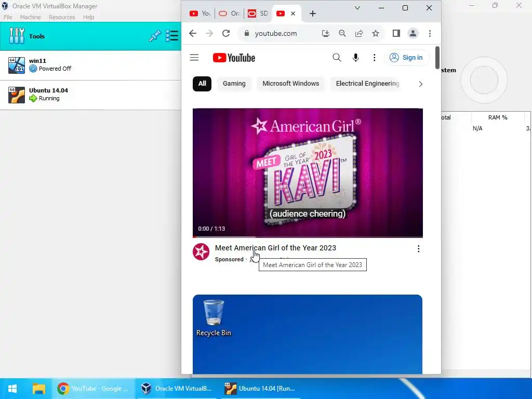Open the Chrome three-dot menu
The height and width of the screenshot is (399, 532).
(x=430, y=33)
